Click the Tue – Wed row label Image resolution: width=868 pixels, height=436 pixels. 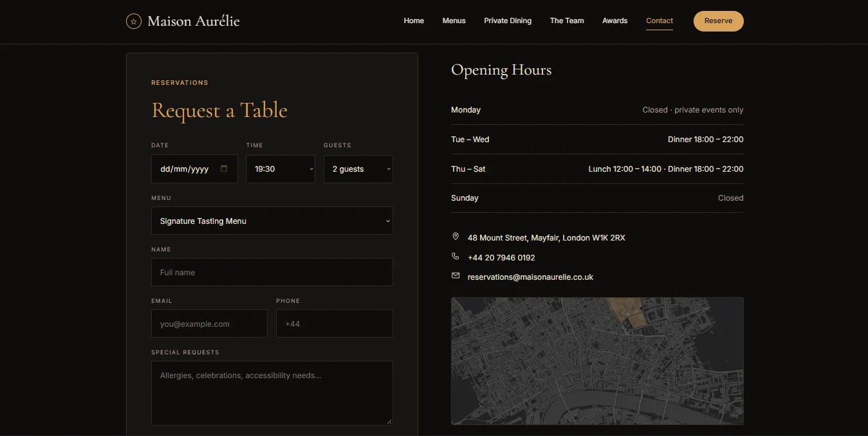[470, 140]
